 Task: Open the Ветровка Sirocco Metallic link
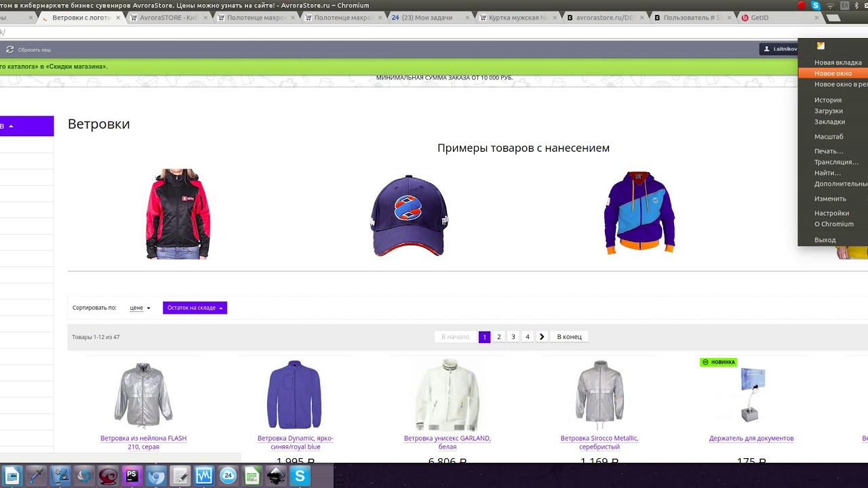(x=599, y=443)
